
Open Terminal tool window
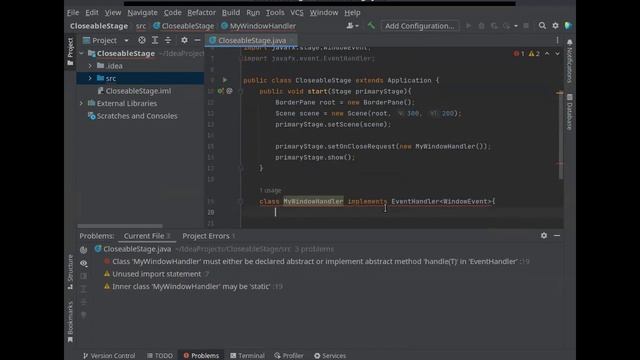click(x=247, y=356)
